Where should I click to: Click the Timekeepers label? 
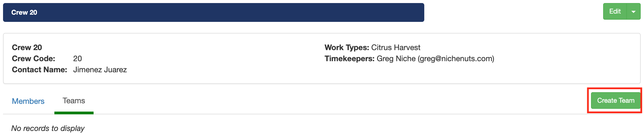tap(349, 58)
